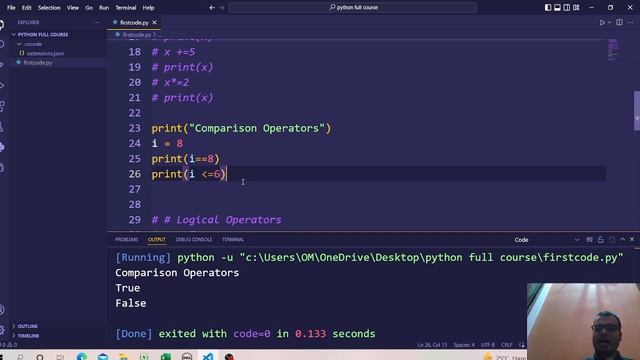The width and height of the screenshot is (640, 360).
Task: Open the Testing flask view
Action: (2, 127)
